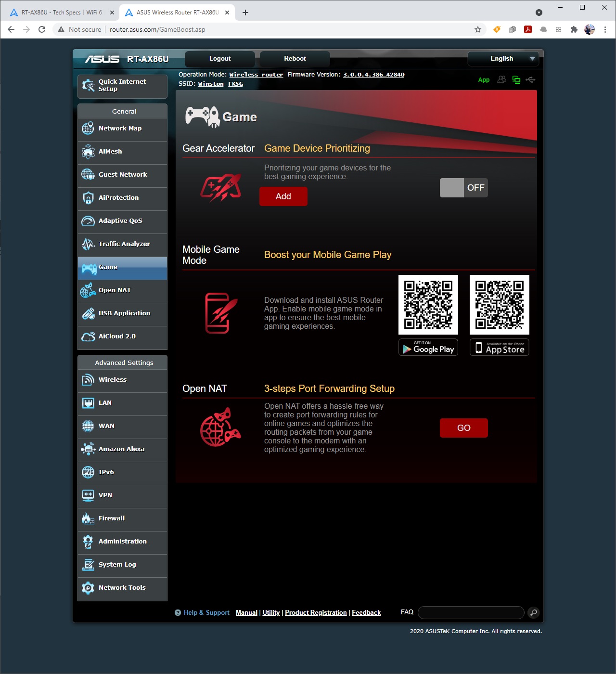Image resolution: width=616 pixels, height=674 pixels.
Task: Open Chrome's three-dot menu
Action: [x=605, y=29]
